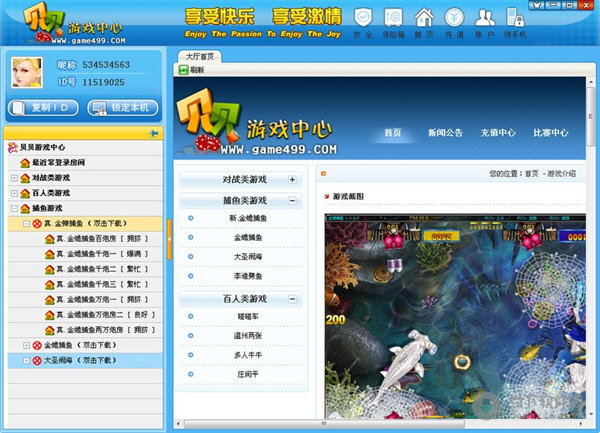Open 首页 in web navigation
The width and height of the screenshot is (600, 433).
coord(393,133)
